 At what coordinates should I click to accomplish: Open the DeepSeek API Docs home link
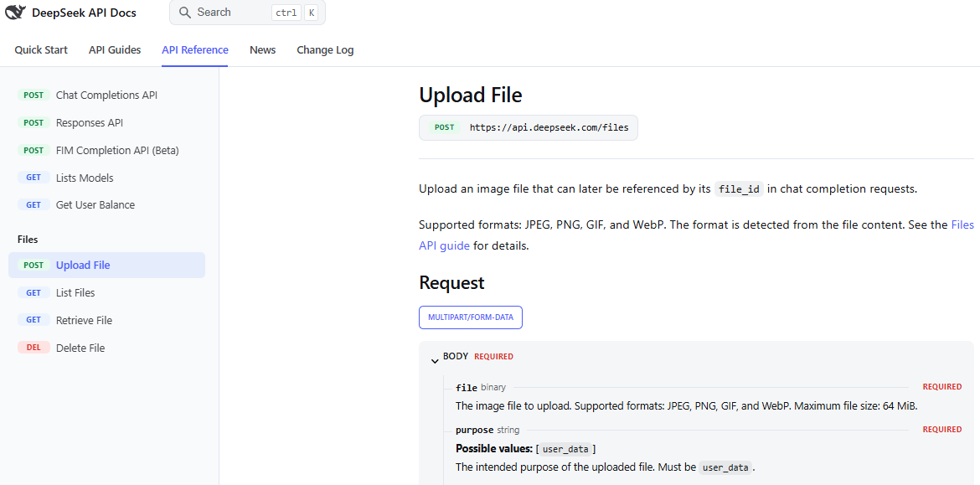[70, 13]
